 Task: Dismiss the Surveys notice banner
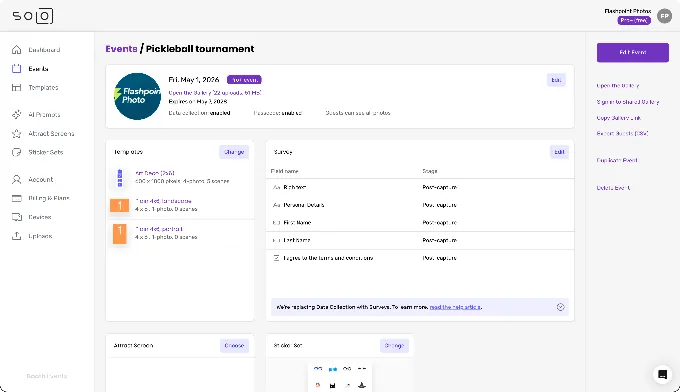pos(560,307)
